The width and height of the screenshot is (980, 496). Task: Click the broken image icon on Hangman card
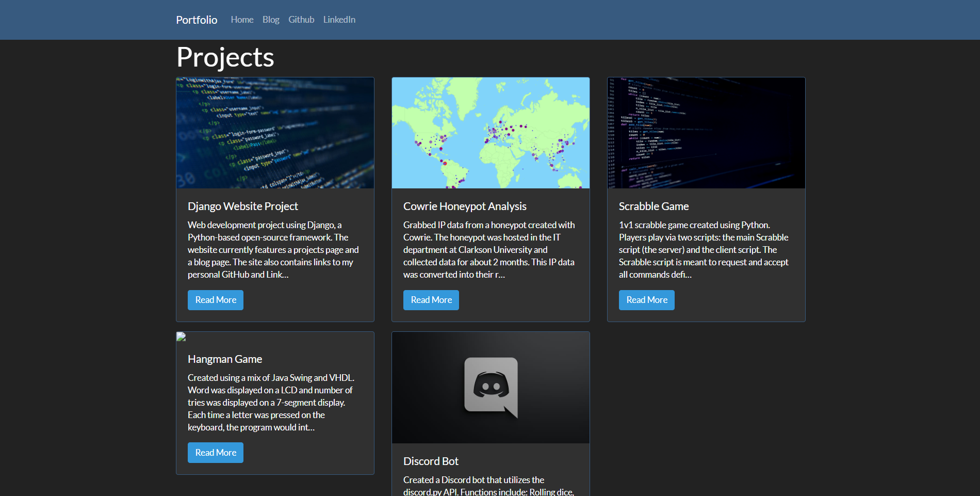click(x=181, y=337)
